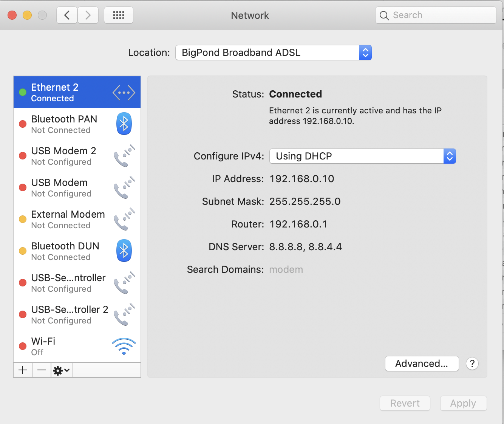The image size is (504, 424).
Task: Click the USB-Se...troller 2 phone icon
Action: point(124,314)
